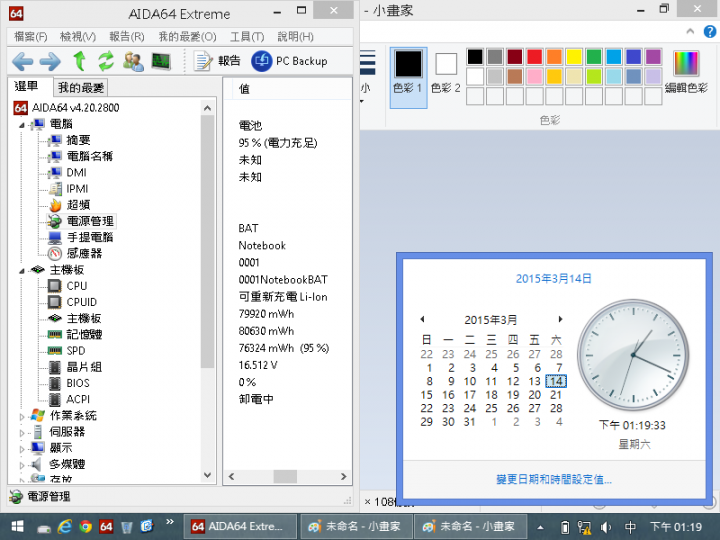Select 感應器 gauge item
The height and width of the screenshot is (540, 720).
click(84, 253)
